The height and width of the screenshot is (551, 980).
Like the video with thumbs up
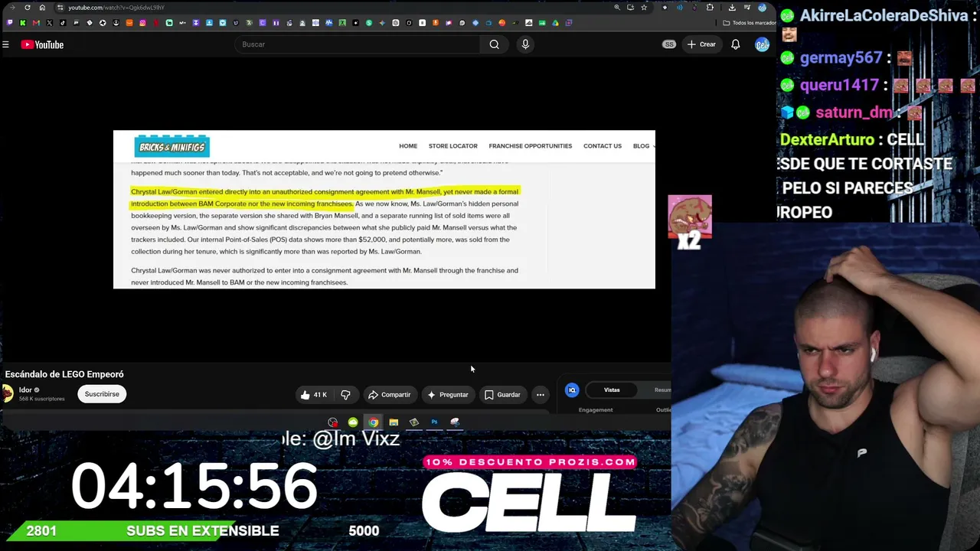point(313,395)
